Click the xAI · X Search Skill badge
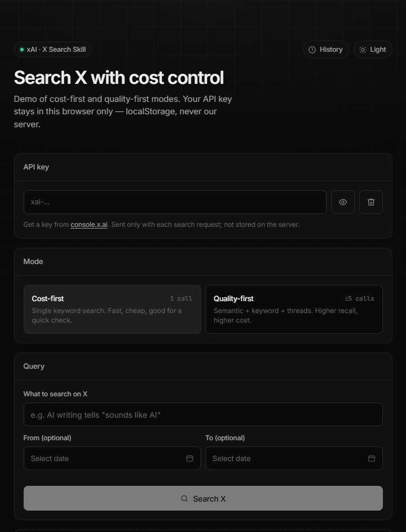Screen dimensions: 406x532 52,50
